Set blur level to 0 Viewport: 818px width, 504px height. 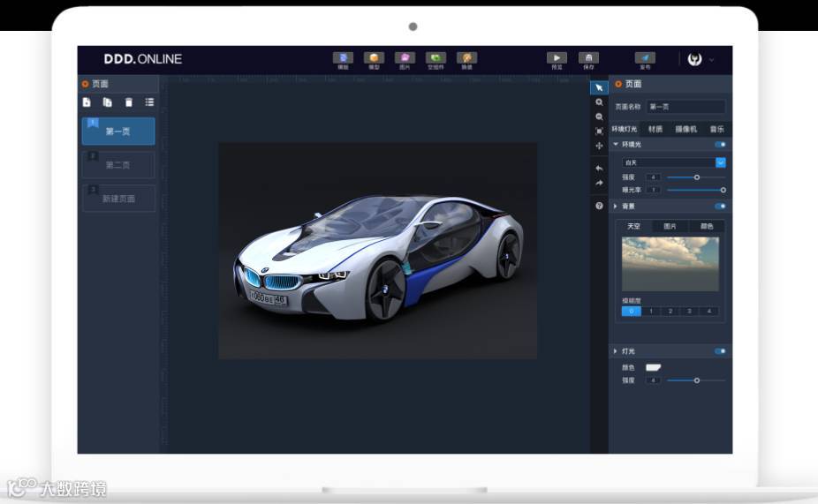[x=632, y=312]
